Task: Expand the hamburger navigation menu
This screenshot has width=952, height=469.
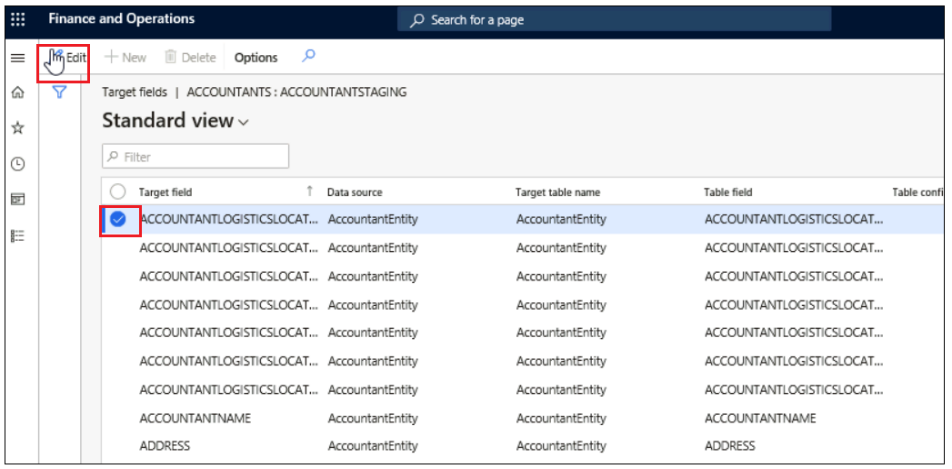Action: coord(18,58)
